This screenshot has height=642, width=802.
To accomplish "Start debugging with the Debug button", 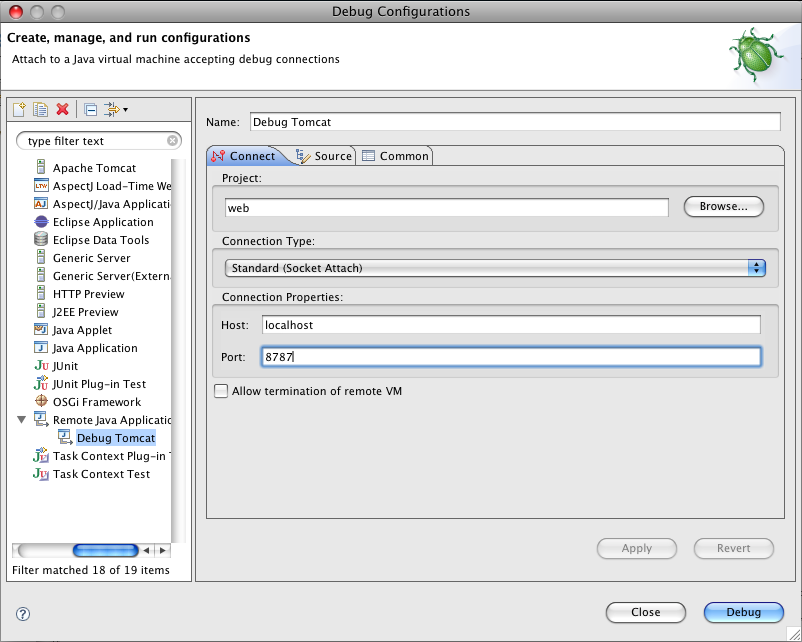I will point(744,612).
